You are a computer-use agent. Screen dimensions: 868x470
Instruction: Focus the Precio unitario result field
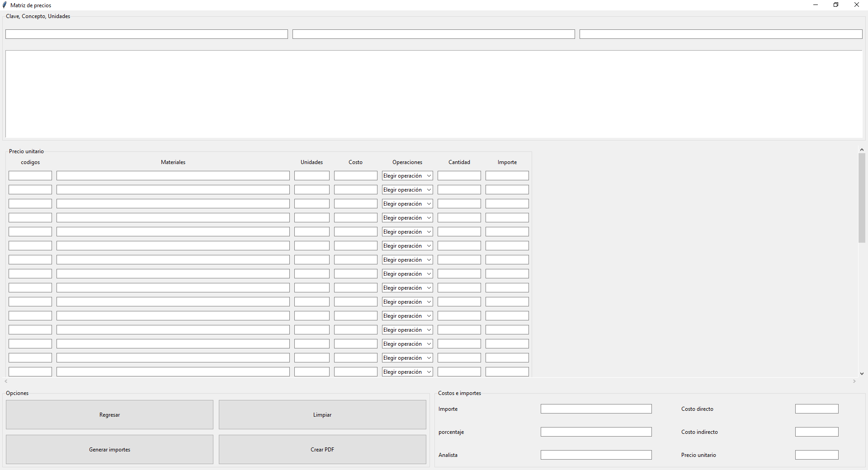[817, 455]
